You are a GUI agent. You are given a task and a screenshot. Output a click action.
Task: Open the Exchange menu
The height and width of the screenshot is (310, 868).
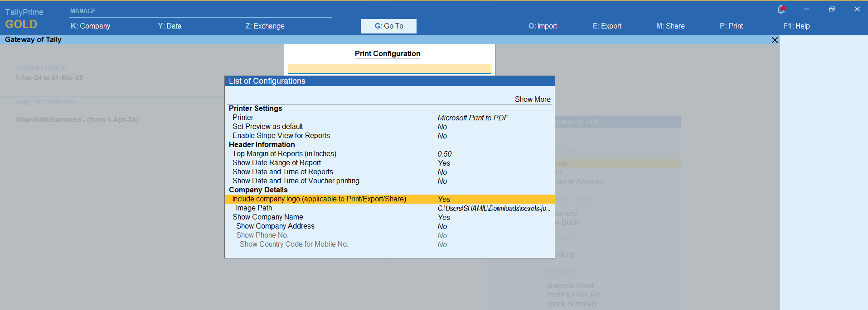[265, 26]
